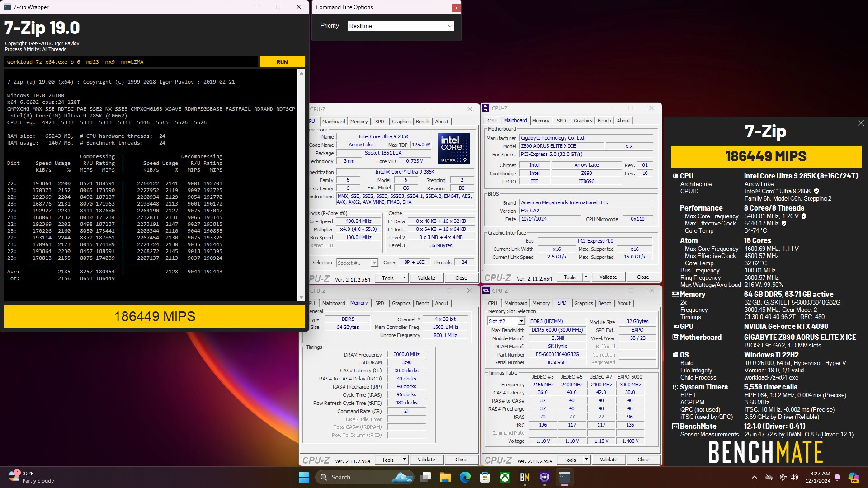
Task: Switch to CPU tab in CPU-Z SPD window
Action: pyautogui.click(x=492, y=303)
